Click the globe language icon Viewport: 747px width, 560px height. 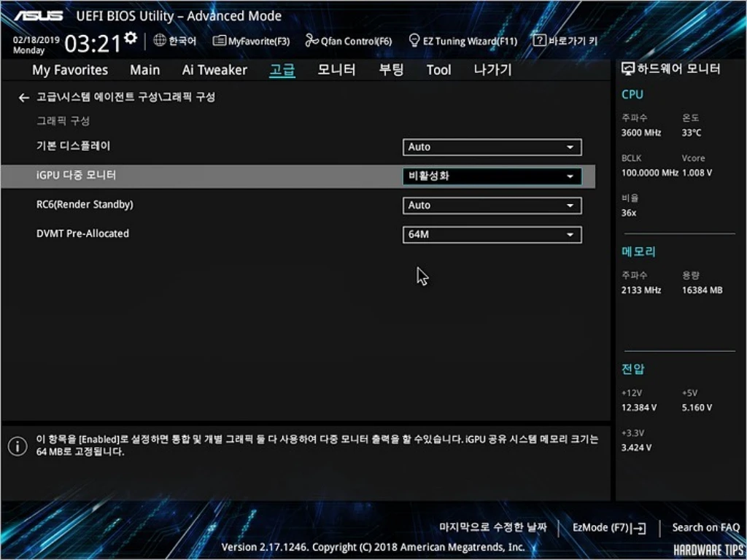click(x=160, y=41)
